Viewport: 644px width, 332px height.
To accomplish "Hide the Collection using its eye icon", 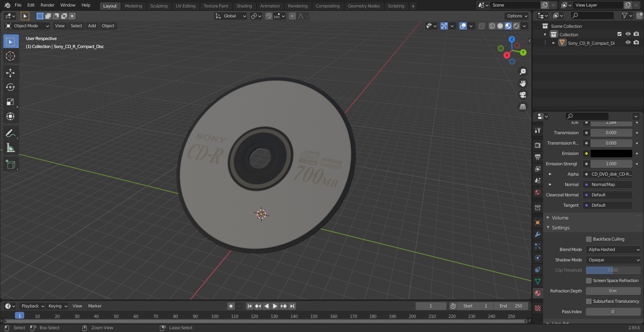I will pyautogui.click(x=628, y=34).
